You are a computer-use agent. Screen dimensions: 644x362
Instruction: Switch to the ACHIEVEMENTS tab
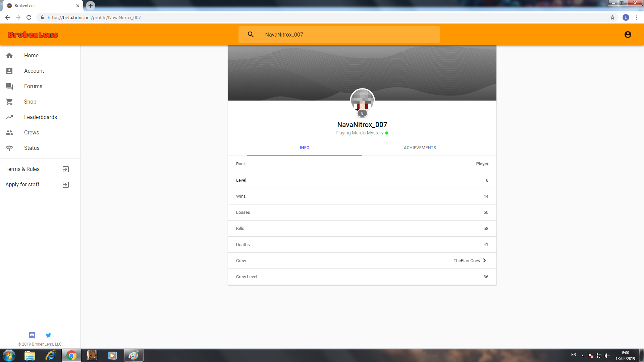(420, 148)
